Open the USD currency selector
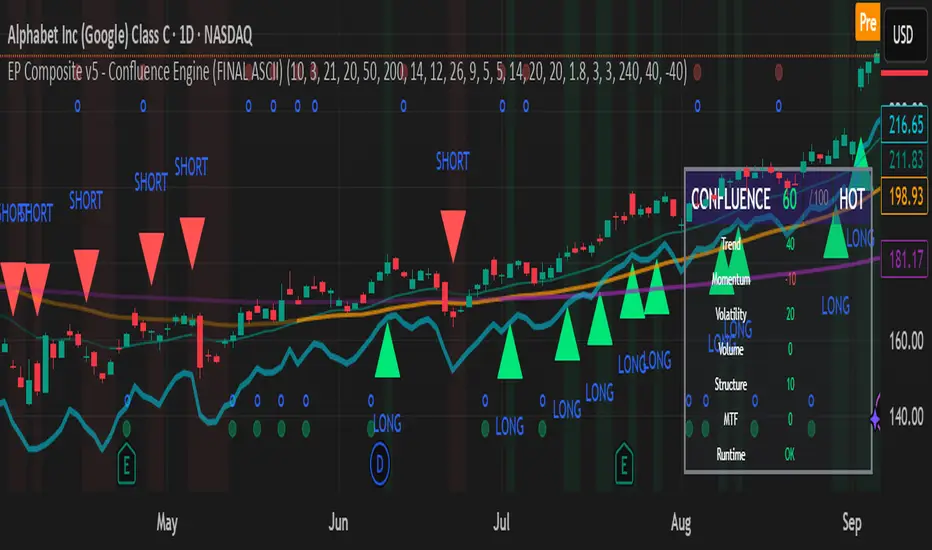 (903, 35)
